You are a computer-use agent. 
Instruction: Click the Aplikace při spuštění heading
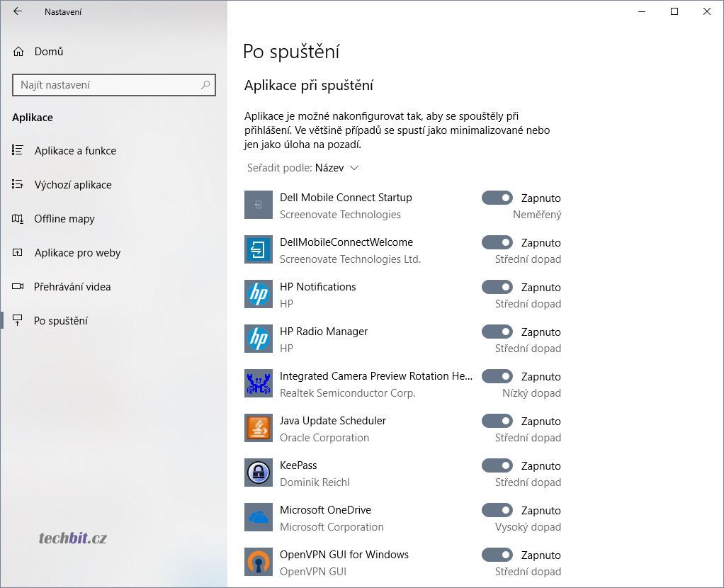pos(308,86)
